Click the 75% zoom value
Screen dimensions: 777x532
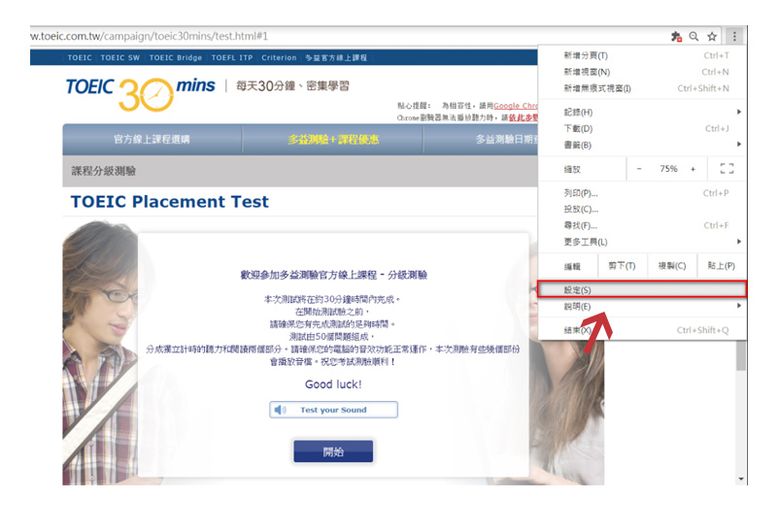pyautogui.click(x=668, y=169)
